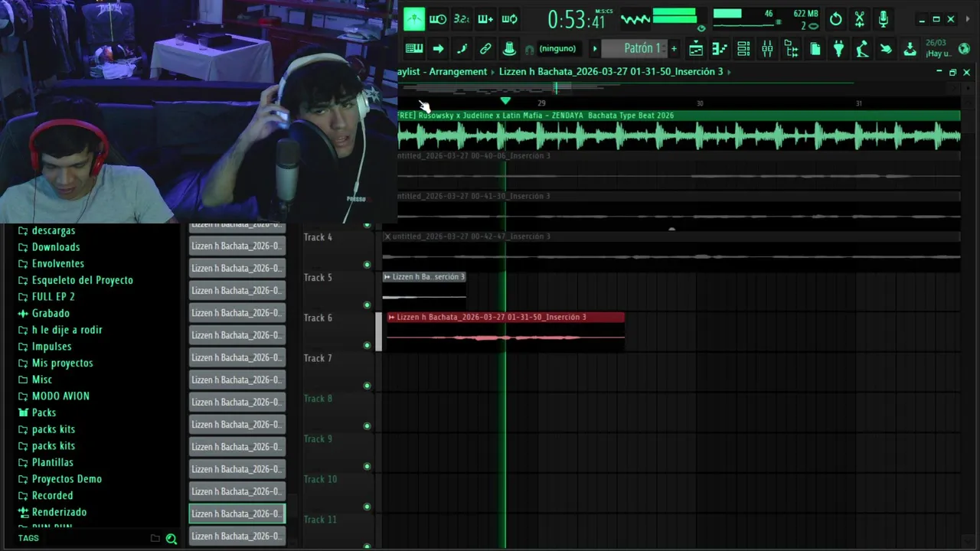Toggle overdub blend recording icon
Image resolution: width=980 pixels, height=551 pixels.
(x=485, y=19)
